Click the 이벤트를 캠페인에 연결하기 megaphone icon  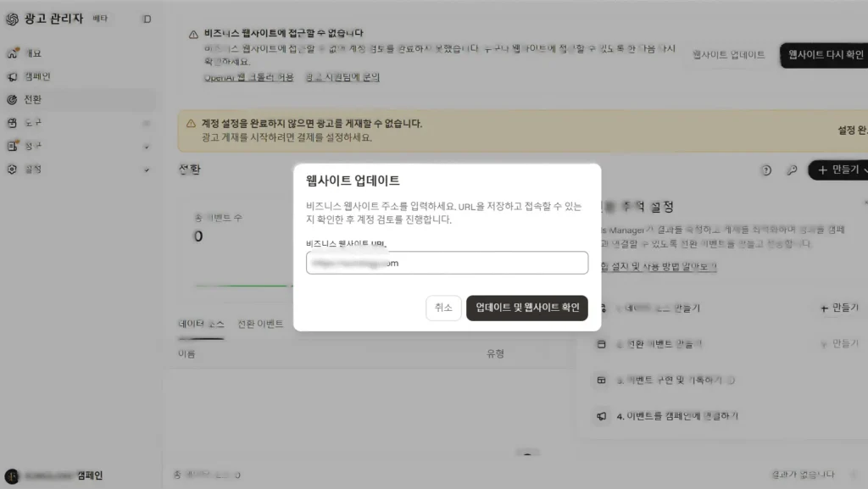[x=602, y=416]
